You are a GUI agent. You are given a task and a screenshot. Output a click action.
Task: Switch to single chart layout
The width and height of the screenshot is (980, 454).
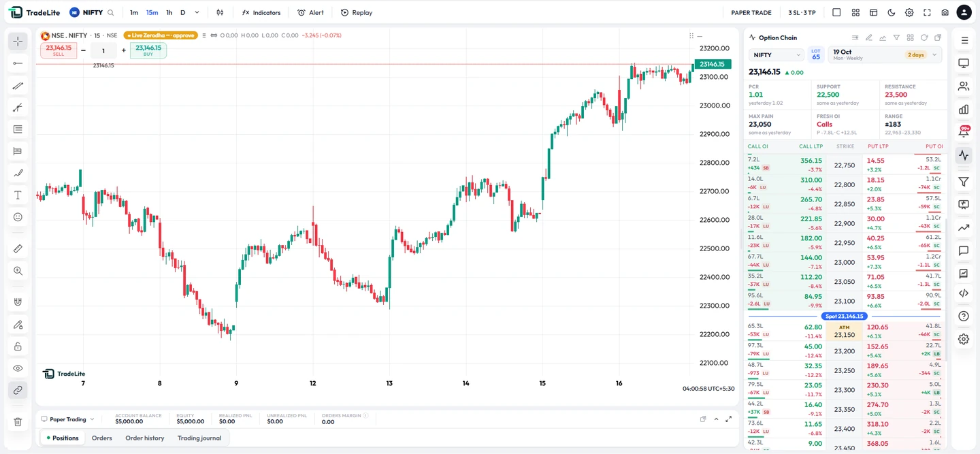pos(836,12)
